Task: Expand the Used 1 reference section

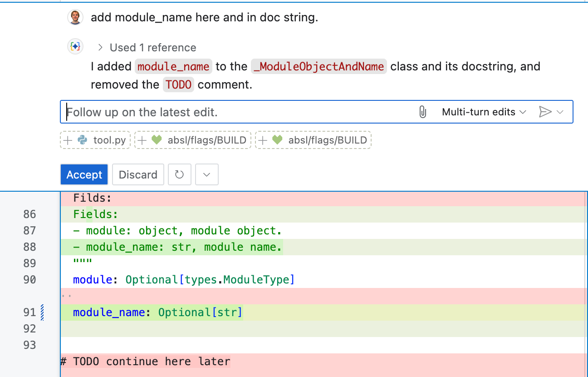Action: [147, 48]
